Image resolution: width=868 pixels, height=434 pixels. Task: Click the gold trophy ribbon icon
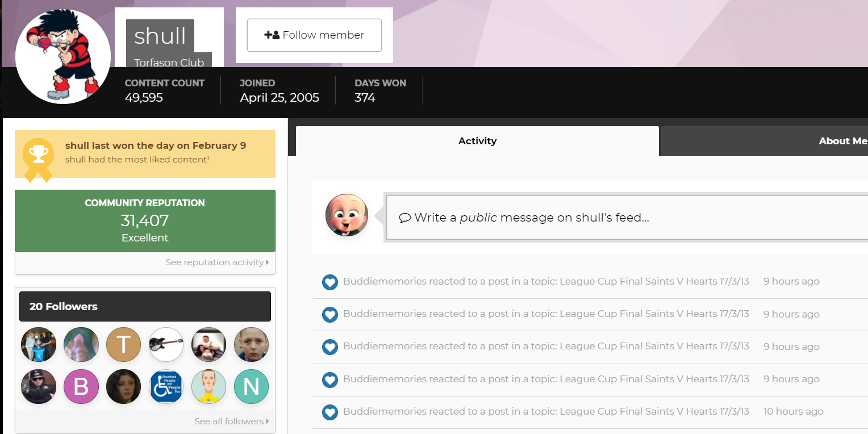38,160
